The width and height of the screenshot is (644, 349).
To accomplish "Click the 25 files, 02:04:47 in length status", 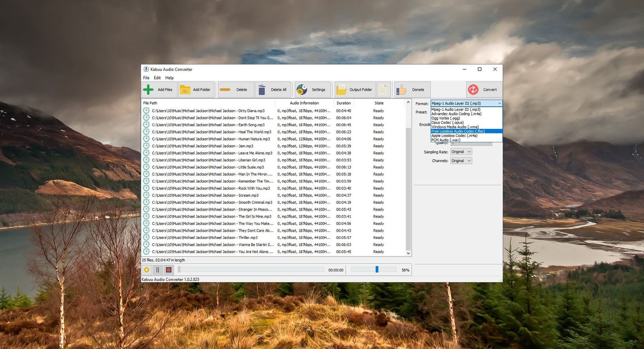I will coord(163,260).
